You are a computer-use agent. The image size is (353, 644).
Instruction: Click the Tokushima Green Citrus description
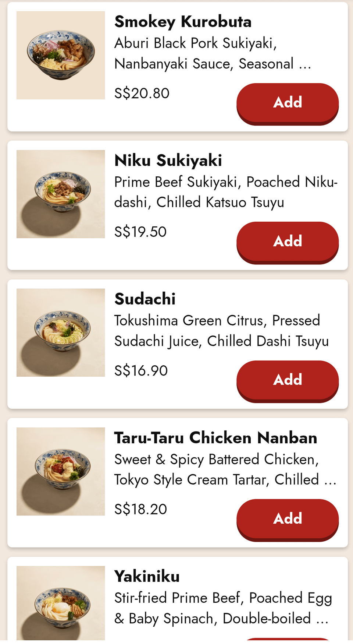(221, 331)
